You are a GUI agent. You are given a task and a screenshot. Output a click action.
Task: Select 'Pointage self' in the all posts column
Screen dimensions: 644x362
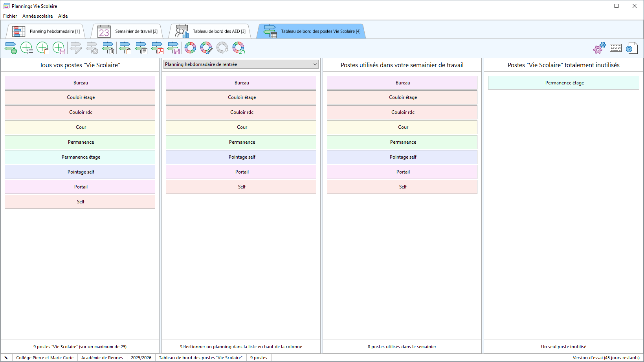pyautogui.click(x=80, y=172)
